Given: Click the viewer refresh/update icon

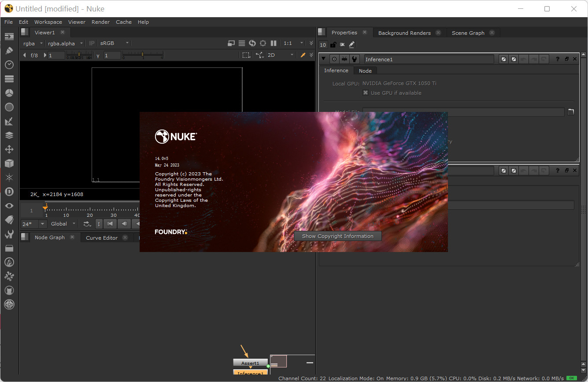Looking at the screenshot, I should tap(252, 43).
